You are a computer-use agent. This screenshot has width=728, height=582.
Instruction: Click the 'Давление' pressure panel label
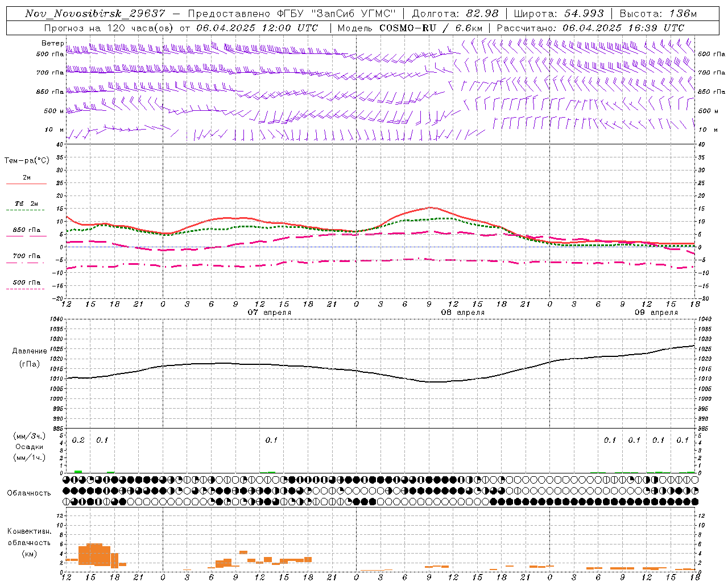pos(30,351)
